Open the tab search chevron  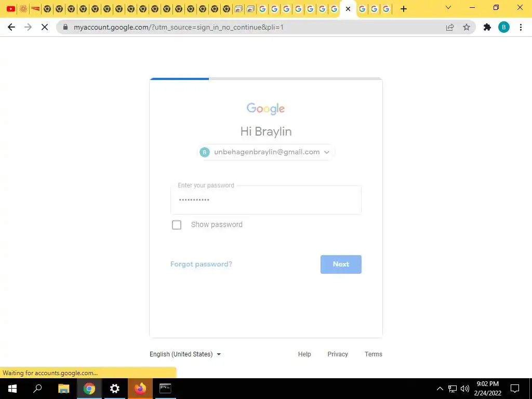click(x=448, y=7)
